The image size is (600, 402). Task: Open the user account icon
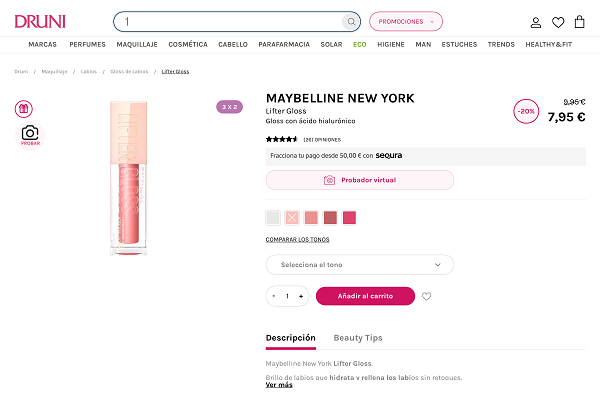pos(536,22)
